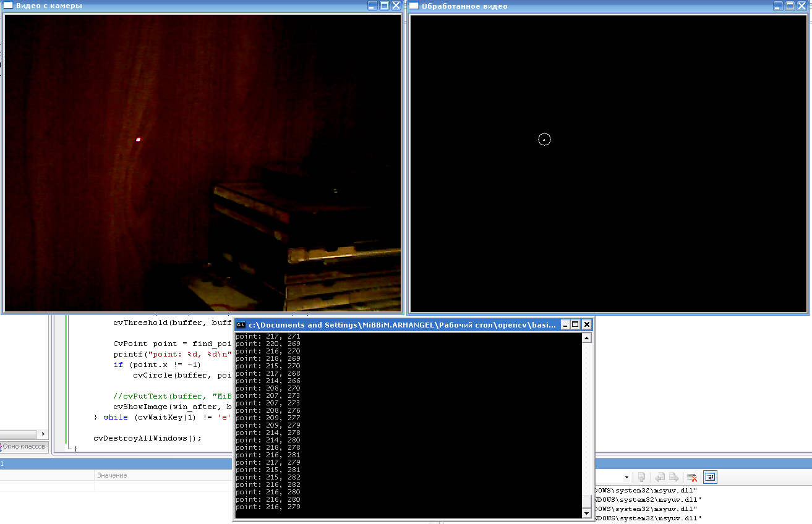Image resolution: width=812 pixels, height=524 pixels.
Task: Click the 'Значение' column header
Action: click(112, 475)
